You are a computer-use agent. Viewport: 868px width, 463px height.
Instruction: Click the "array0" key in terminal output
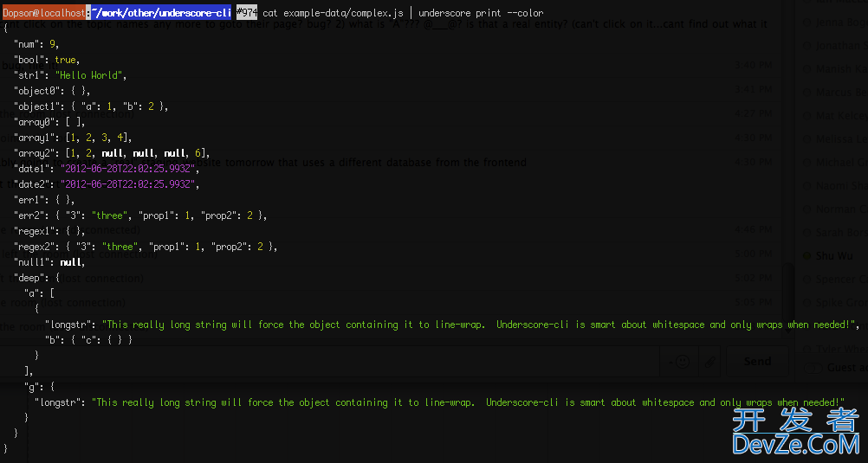tap(33, 122)
